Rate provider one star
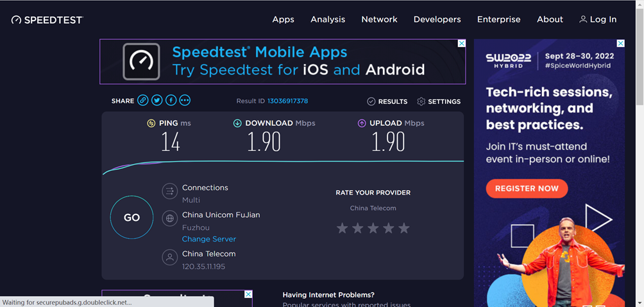644x307 pixels. pos(342,228)
